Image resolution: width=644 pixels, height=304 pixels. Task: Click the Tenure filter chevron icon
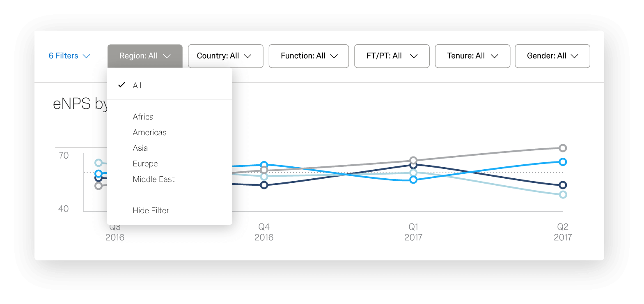pyautogui.click(x=495, y=56)
